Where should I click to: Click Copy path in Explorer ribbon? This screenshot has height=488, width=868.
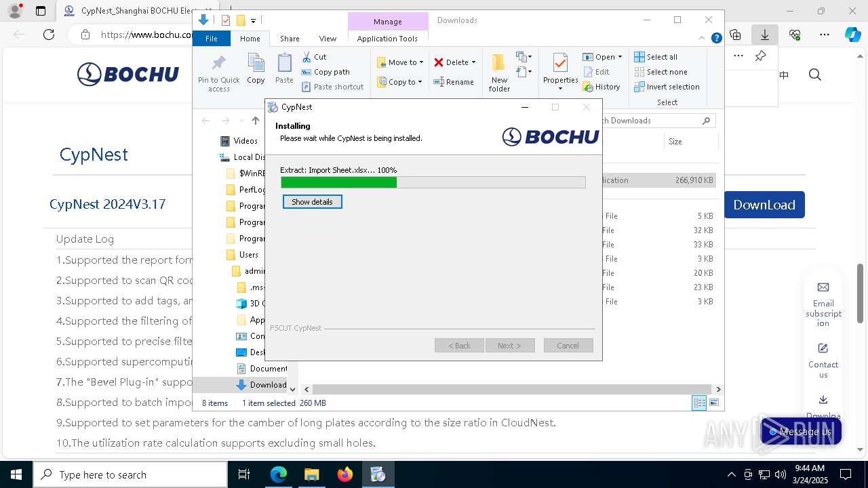pos(325,72)
